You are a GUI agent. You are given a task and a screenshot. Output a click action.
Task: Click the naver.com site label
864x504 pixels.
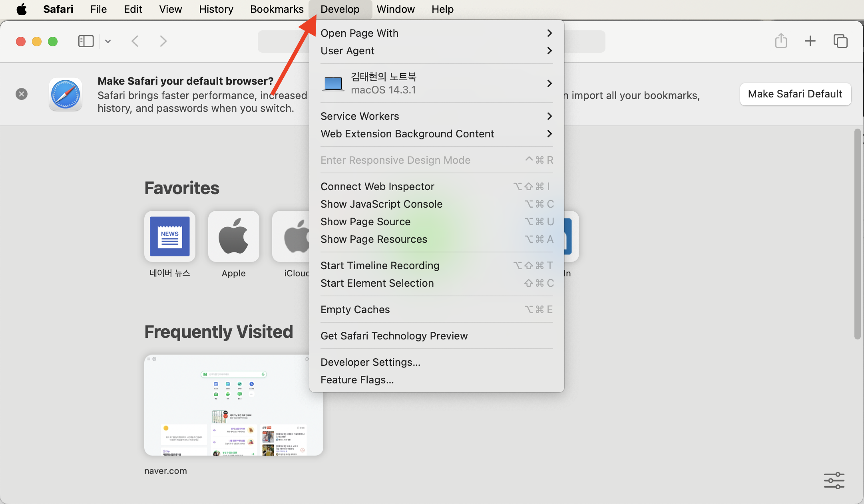tap(165, 471)
